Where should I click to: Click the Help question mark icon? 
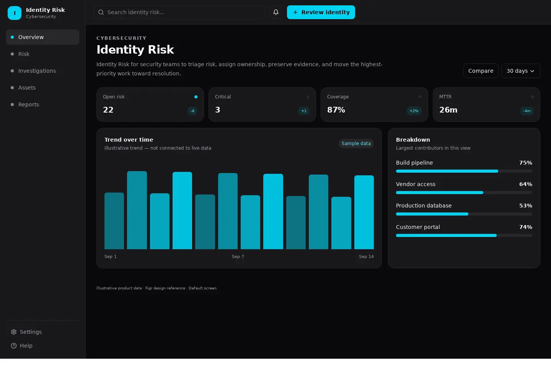coord(14,346)
